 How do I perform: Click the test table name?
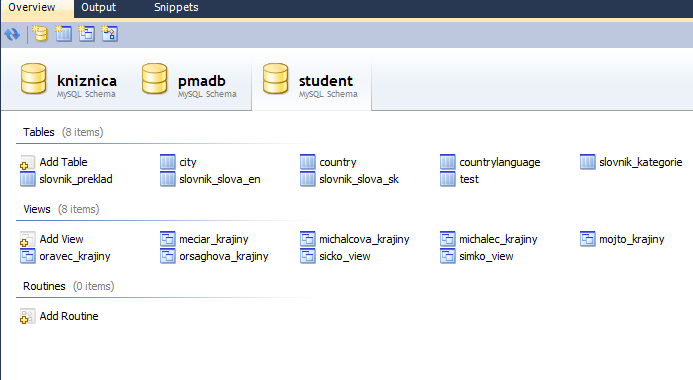coord(469,179)
